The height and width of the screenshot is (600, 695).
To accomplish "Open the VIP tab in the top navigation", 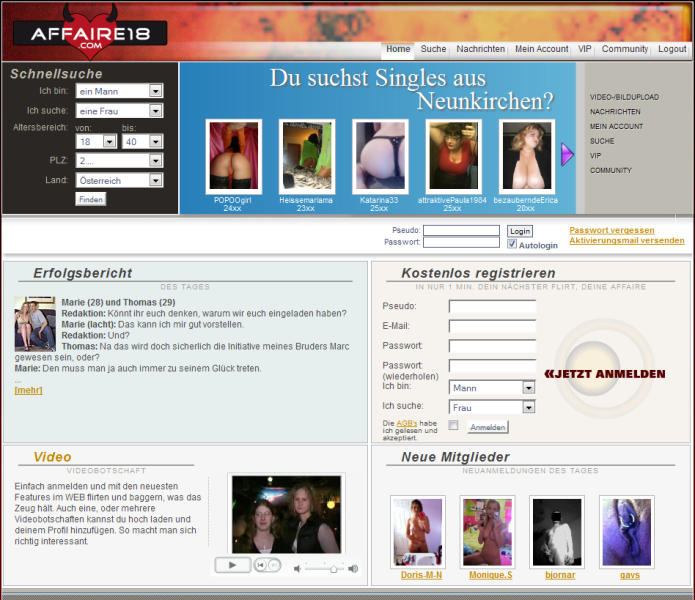I will (x=584, y=49).
